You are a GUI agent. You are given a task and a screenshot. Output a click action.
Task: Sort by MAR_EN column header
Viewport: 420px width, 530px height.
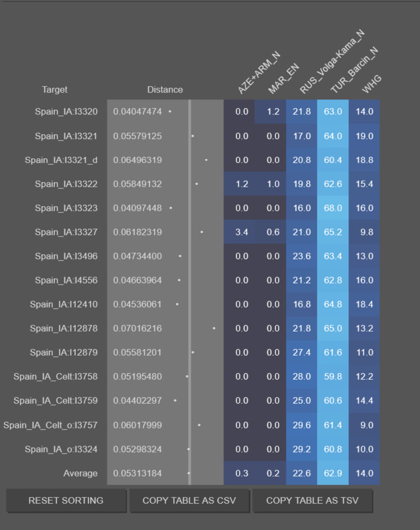283,79
